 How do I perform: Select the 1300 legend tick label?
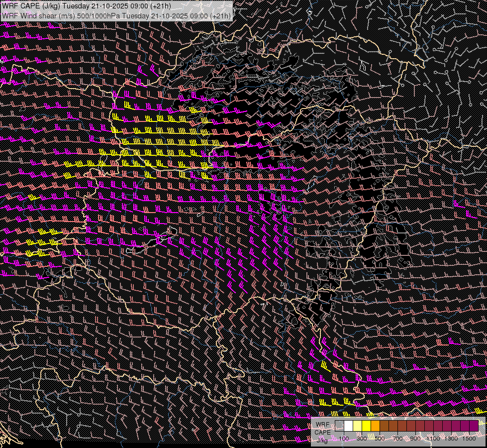(x=451, y=439)
